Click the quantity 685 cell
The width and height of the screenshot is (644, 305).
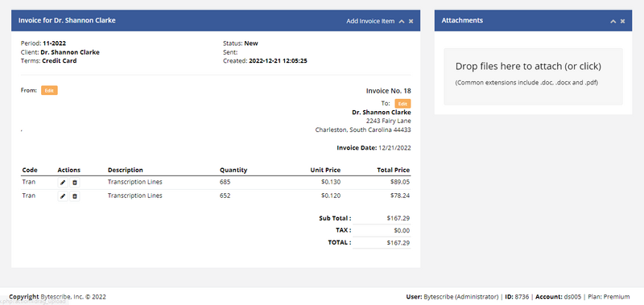[x=225, y=182]
